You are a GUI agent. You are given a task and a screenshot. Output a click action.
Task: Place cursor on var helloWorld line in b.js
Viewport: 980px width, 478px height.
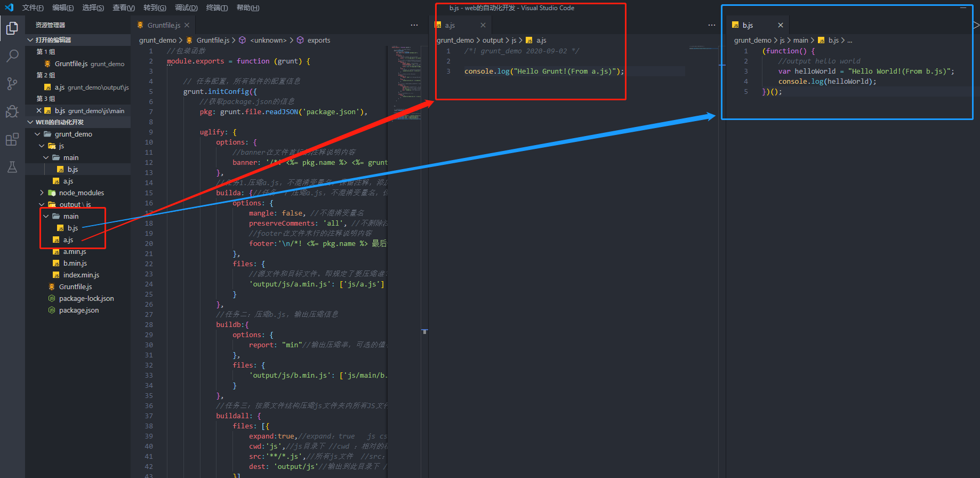point(866,71)
